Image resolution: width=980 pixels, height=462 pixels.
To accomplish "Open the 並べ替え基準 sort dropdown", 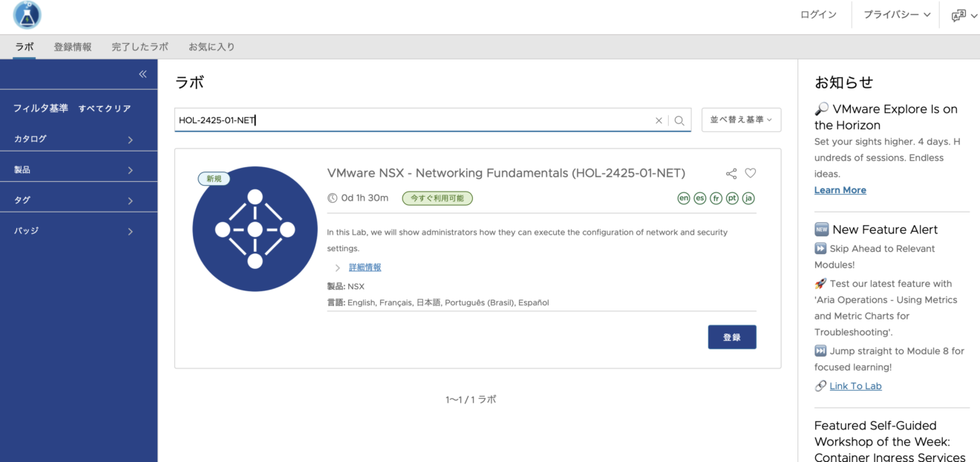I will 740,120.
